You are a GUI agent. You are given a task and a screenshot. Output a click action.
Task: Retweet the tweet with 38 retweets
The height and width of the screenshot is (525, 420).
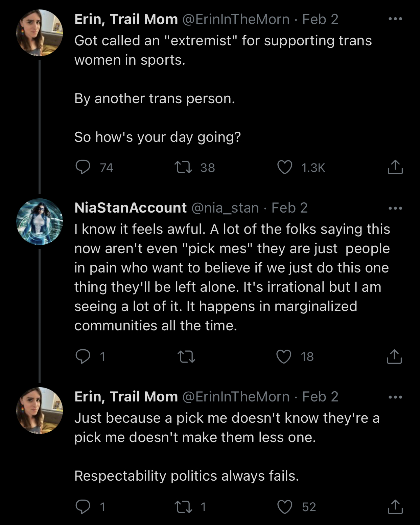click(183, 167)
